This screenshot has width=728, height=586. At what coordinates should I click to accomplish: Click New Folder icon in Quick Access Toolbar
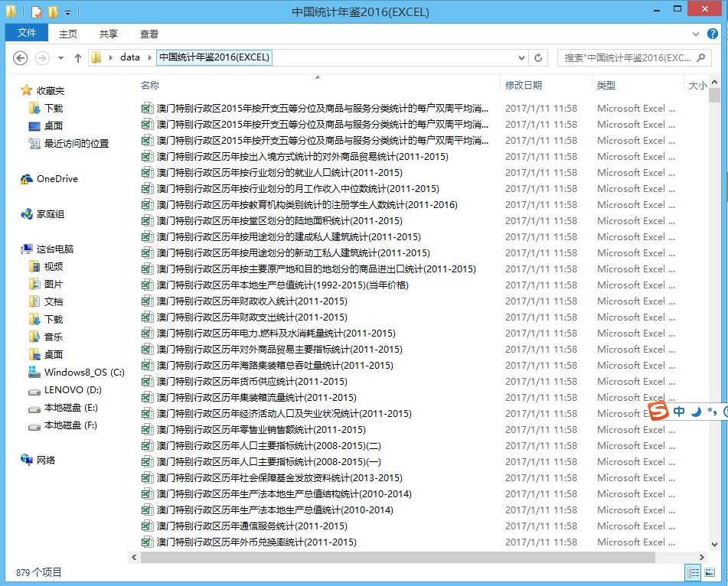(x=53, y=11)
